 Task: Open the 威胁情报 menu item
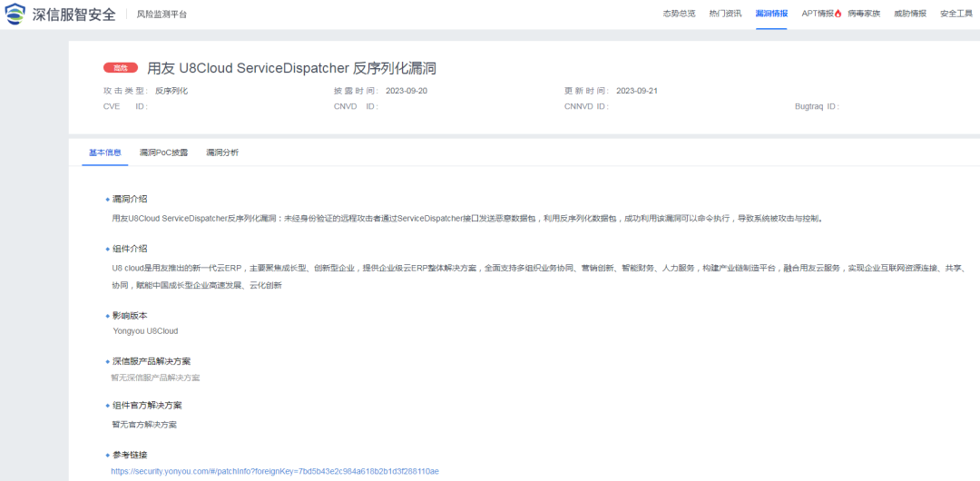910,14
